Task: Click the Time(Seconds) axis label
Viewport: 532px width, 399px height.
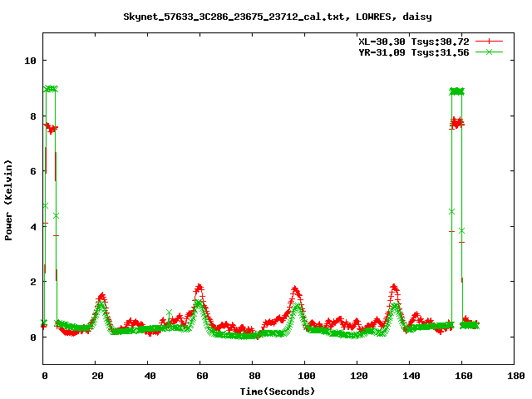Action: click(x=277, y=392)
